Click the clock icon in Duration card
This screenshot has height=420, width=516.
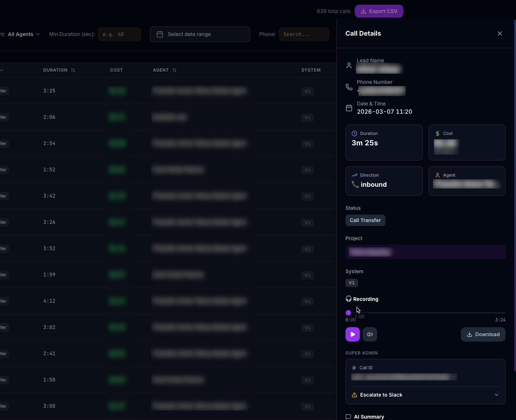click(354, 134)
